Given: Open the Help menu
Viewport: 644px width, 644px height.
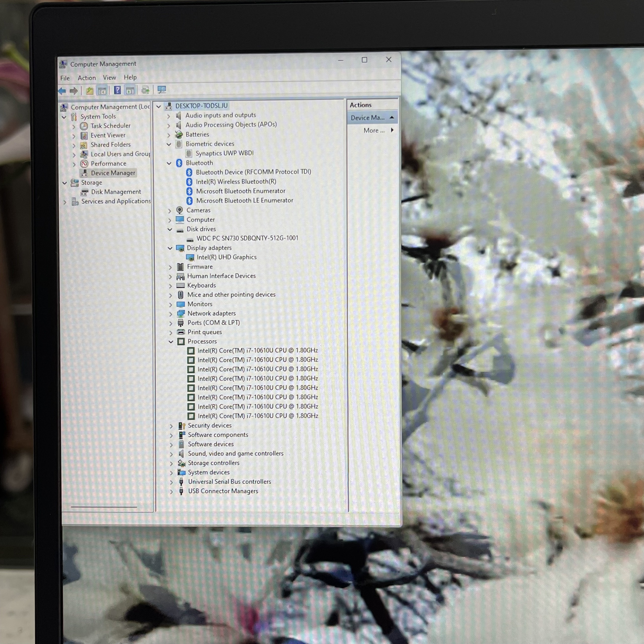Looking at the screenshot, I should (130, 77).
